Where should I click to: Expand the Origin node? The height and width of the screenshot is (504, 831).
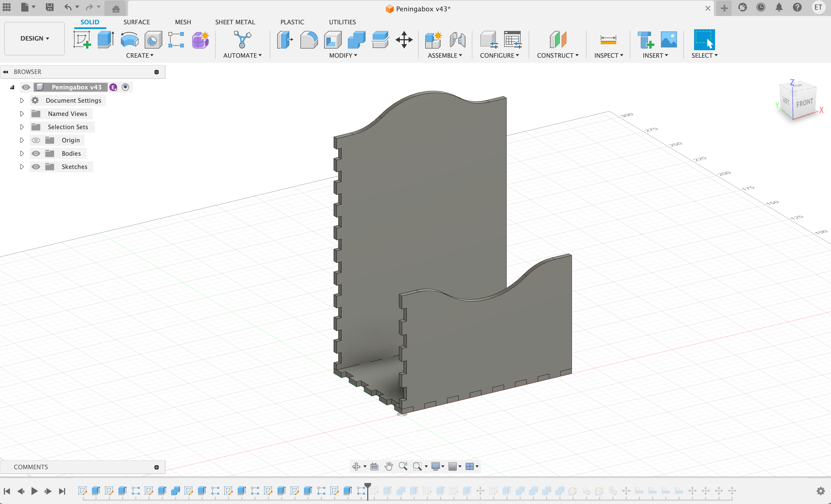(x=22, y=140)
